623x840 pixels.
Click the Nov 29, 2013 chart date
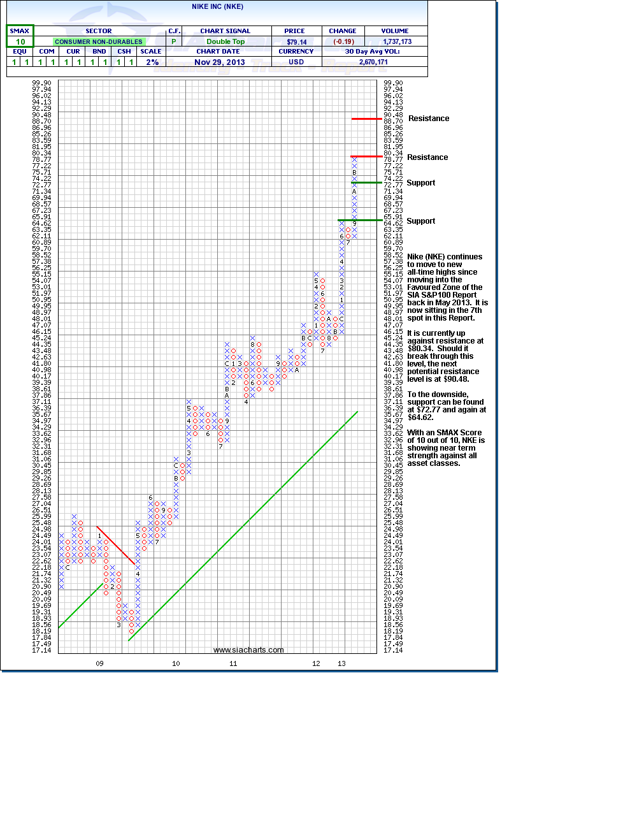tap(219, 62)
